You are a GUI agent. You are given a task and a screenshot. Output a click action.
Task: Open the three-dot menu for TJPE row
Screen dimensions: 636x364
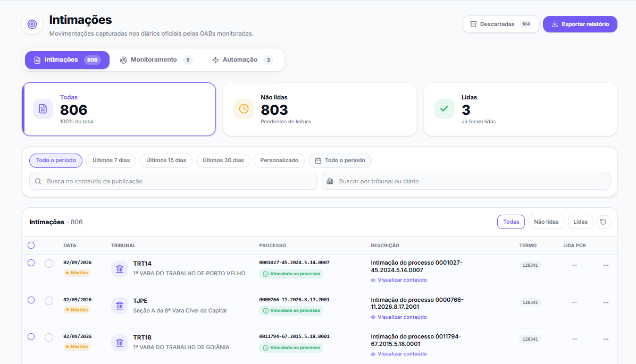click(x=606, y=303)
